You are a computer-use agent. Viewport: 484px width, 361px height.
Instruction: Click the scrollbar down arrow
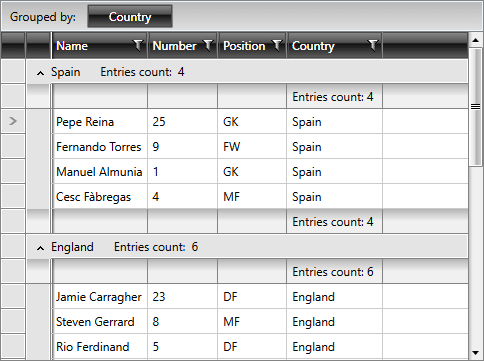click(x=476, y=353)
